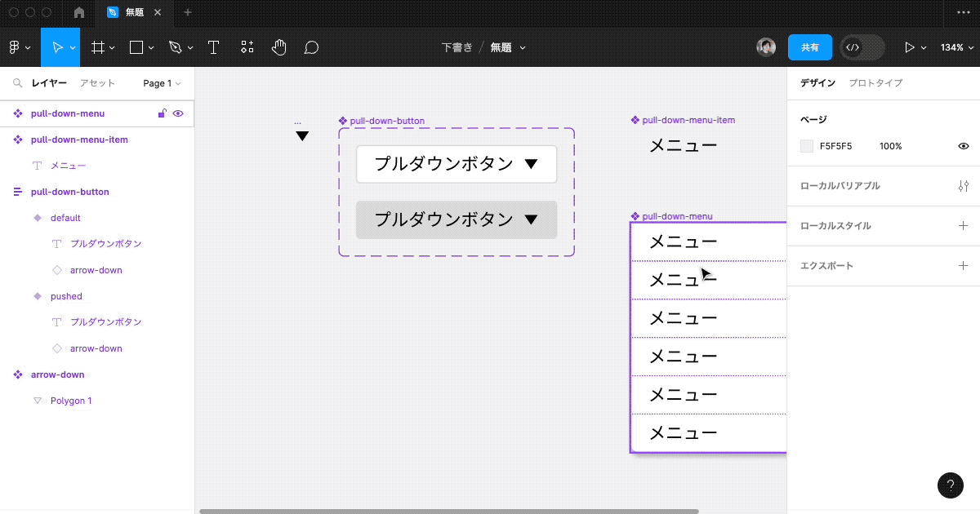This screenshot has width=980, height=514.
Task: Open the 134% zoom dropdown
Action: pyautogui.click(x=955, y=47)
